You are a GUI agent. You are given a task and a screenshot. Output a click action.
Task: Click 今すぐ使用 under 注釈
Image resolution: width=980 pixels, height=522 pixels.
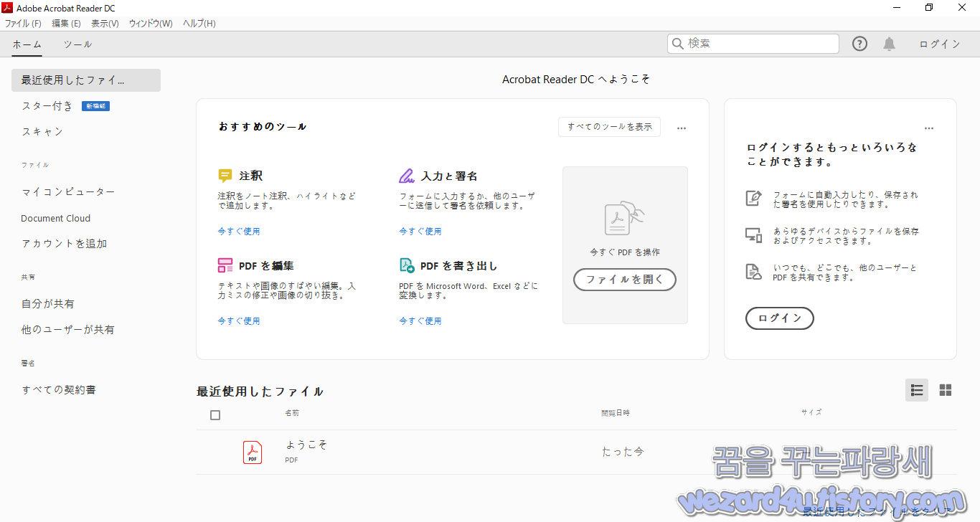pos(239,232)
